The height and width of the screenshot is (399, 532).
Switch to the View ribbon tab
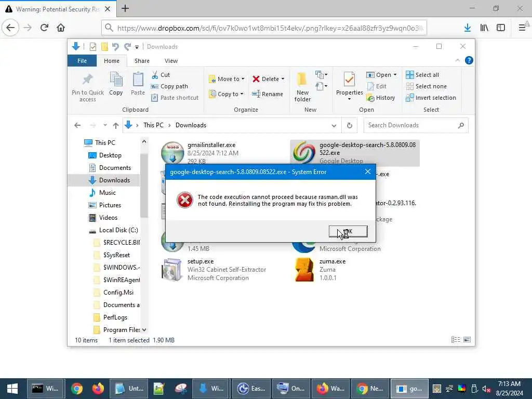[x=171, y=61]
